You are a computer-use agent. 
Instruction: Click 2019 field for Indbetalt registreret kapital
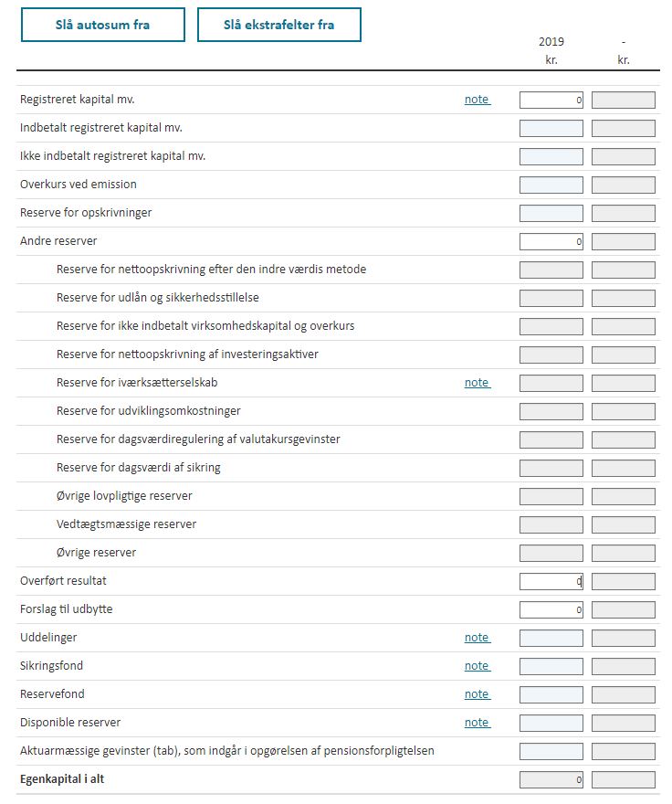point(551,129)
